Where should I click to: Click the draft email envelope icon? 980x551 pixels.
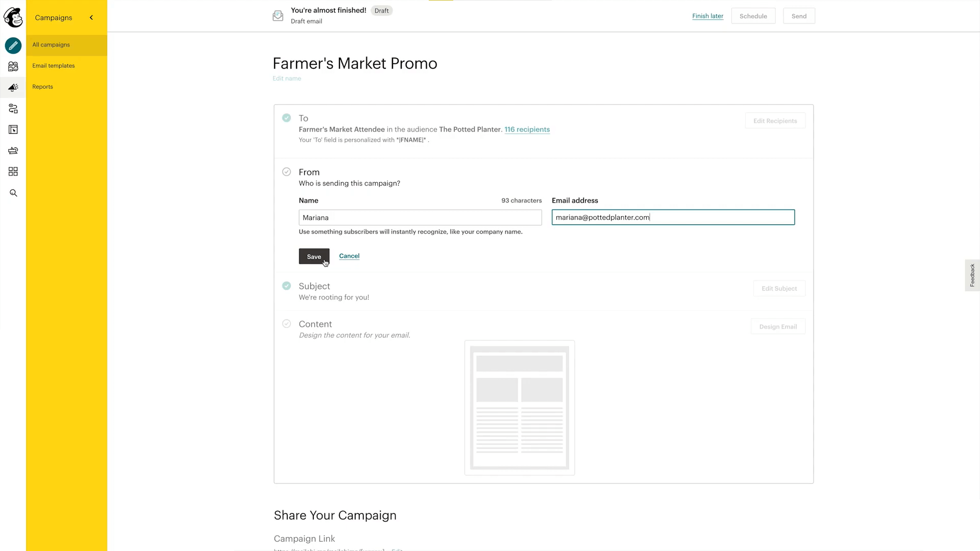[x=278, y=16]
